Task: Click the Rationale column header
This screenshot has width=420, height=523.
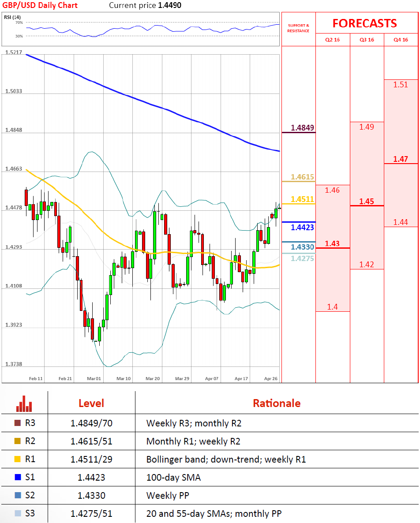Action: coord(277,403)
